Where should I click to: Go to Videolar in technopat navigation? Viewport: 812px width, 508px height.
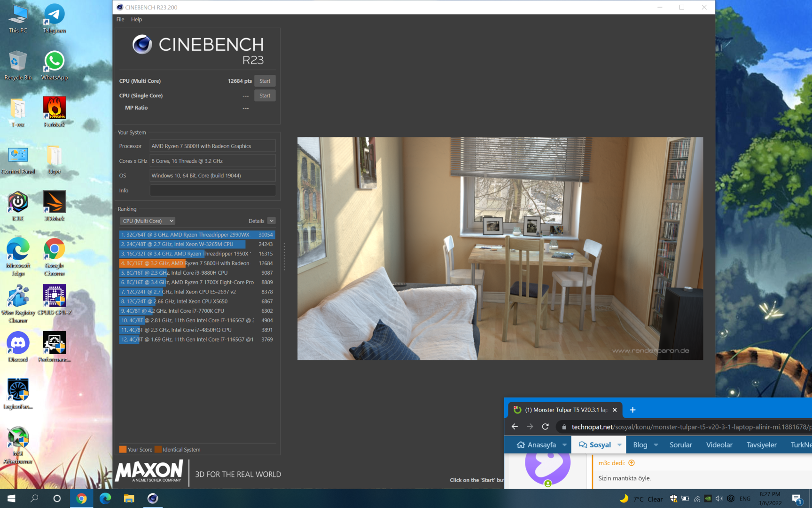[x=719, y=445]
